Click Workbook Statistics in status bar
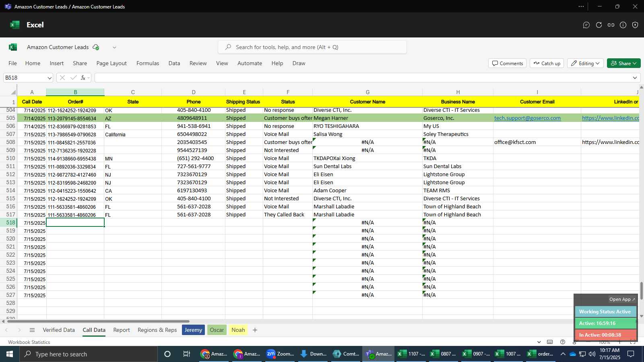Screen dimensions: 644x362 29,342
